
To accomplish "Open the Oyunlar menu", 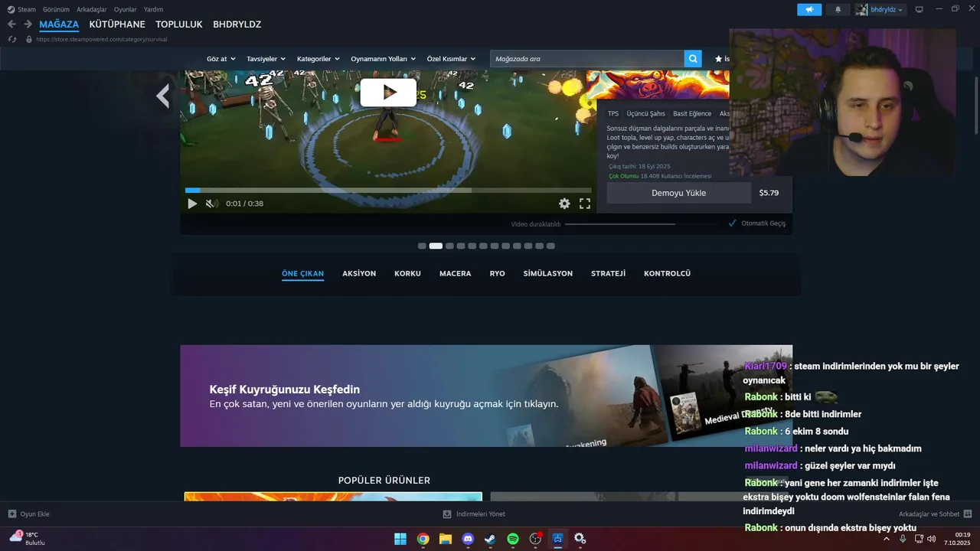I will point(125,9).
